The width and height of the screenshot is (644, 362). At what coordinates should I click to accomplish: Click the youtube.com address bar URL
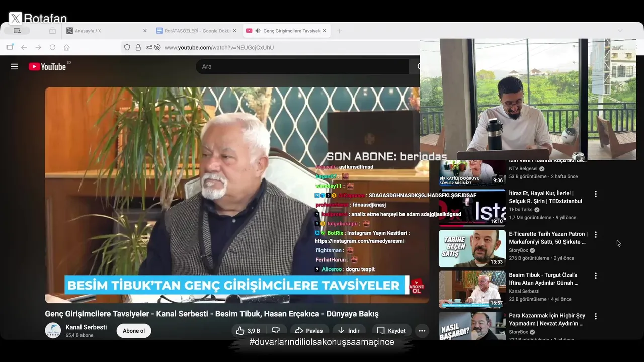click(219, 47)
